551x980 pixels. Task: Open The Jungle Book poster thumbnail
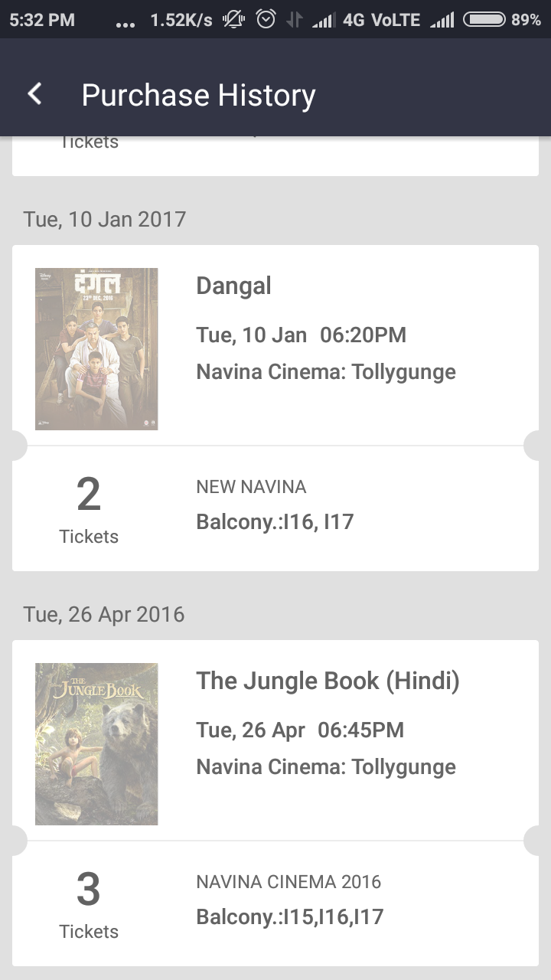pos(96,743)
